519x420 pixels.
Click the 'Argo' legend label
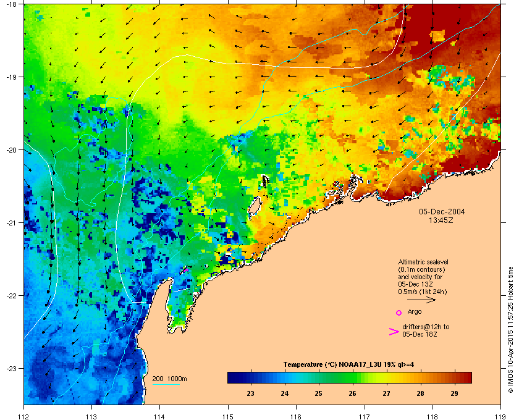415,311
